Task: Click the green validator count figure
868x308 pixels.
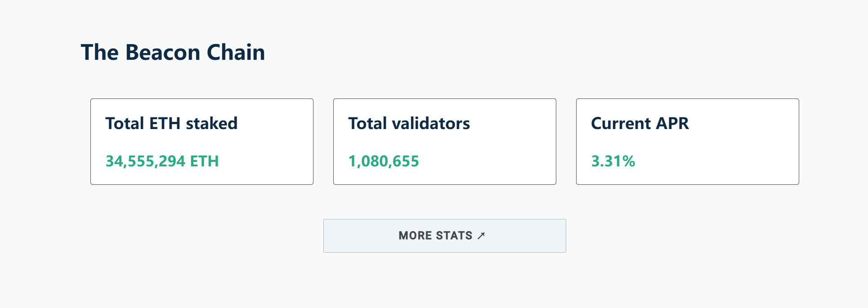Action: [x=384, y=161]
